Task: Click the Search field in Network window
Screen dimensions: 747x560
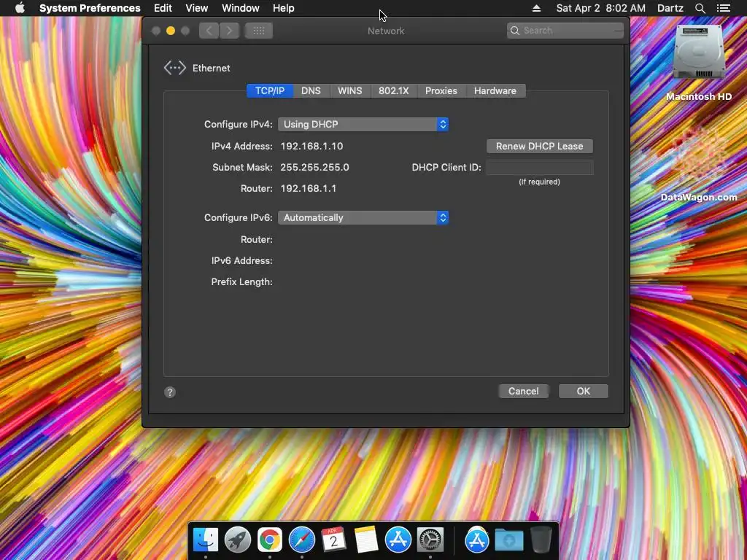Action: [x=565, y=31]
